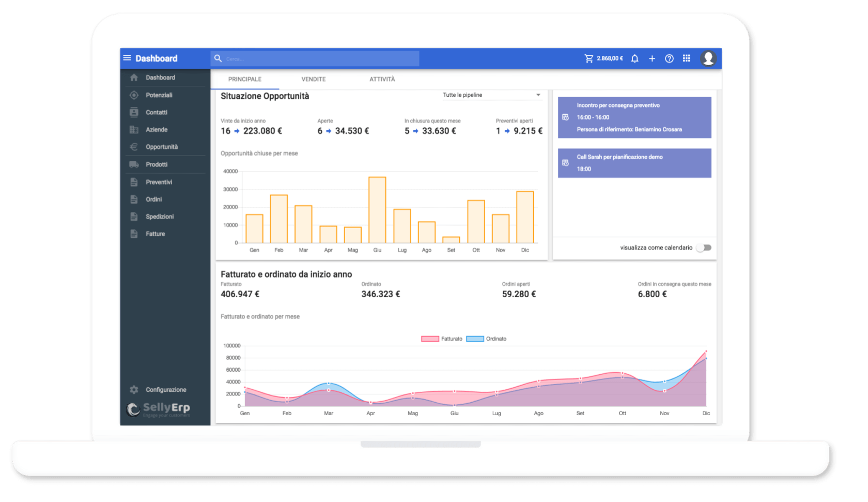Click the Preventivi document icon
The width and height of the screenshot is (868, 502).
coord(134,182)
